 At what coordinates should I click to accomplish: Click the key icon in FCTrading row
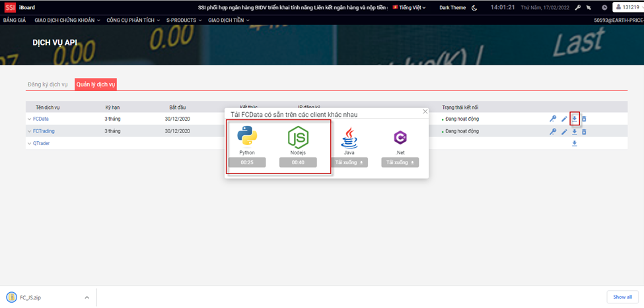553,132
